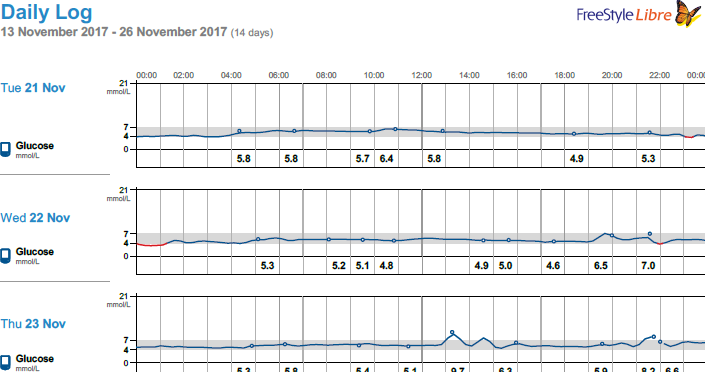Image resolution: width=705 pixels, height=372 pixels.
Task: Click the Glucose label under Wed 22 Nov
Action: coord(35,252)
